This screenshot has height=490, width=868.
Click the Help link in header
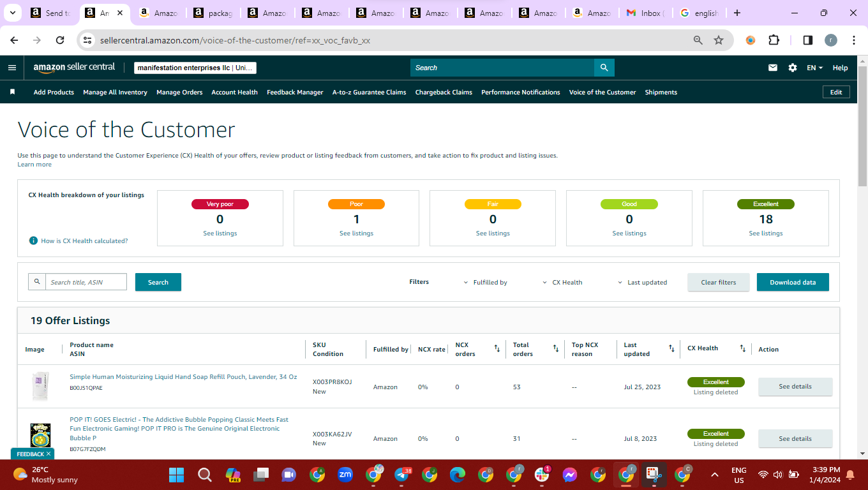pyautogui.click(x=841, y=68)
